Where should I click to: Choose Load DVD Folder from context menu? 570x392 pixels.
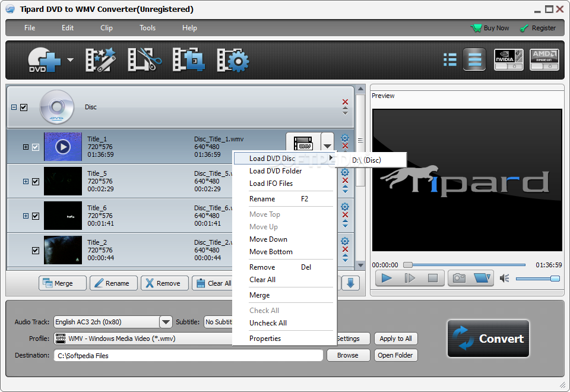pyautogui.click(x=275, y=171)
